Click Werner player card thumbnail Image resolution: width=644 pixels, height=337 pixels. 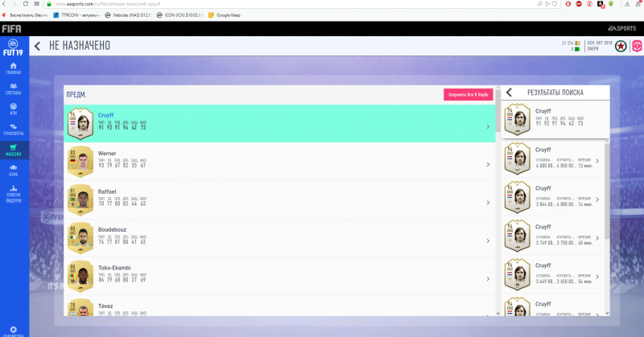pos(80,162)
